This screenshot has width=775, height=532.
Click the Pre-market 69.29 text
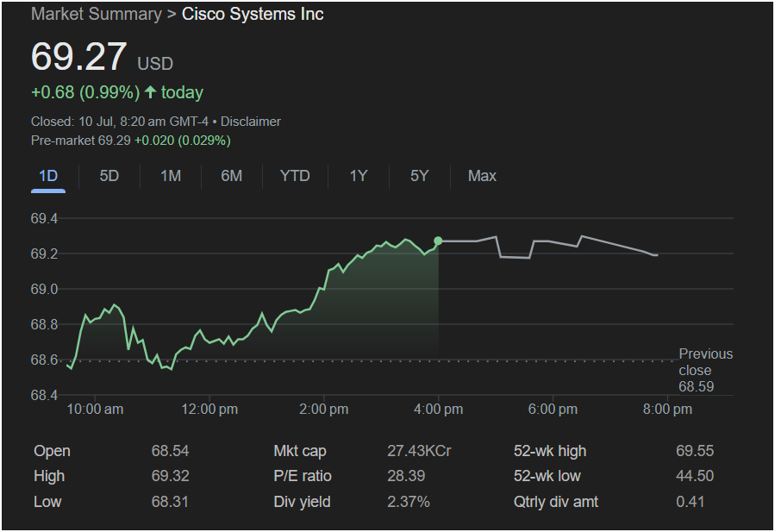(x=80, y=141)
